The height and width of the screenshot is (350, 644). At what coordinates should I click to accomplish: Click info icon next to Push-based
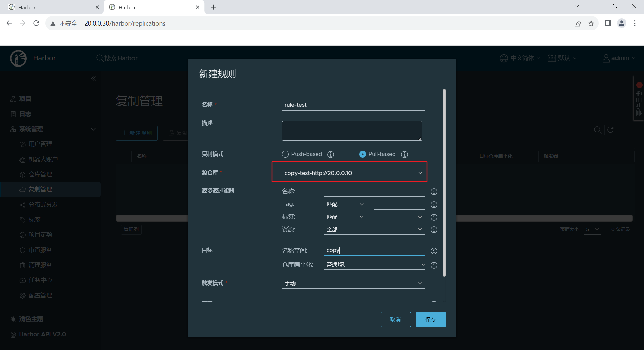[x=331, y=154]
